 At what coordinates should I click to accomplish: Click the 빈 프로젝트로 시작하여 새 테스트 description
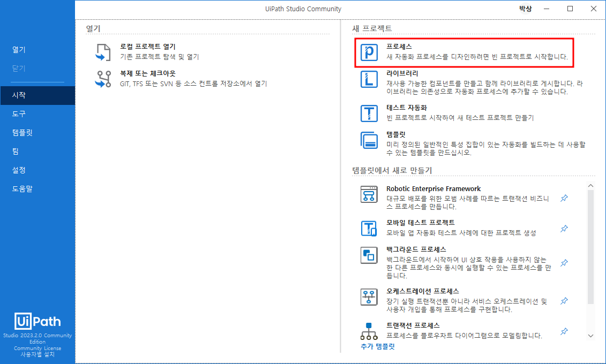pos(460,117)
